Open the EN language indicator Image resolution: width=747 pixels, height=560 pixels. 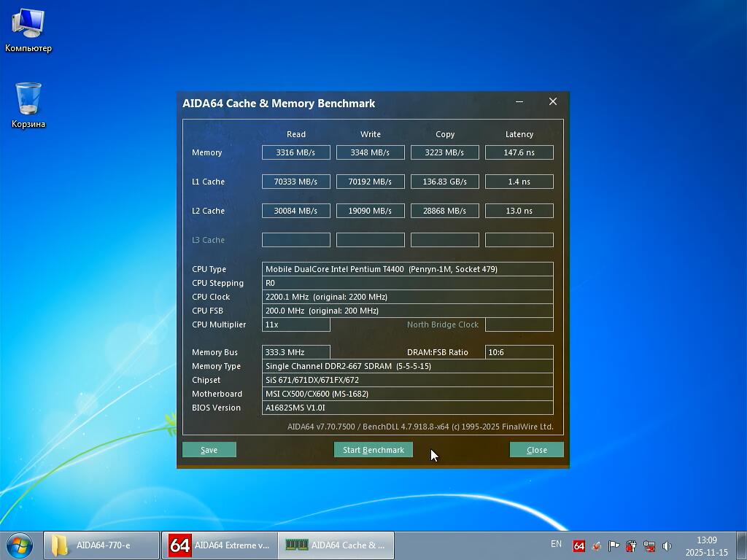click(556, 544)
